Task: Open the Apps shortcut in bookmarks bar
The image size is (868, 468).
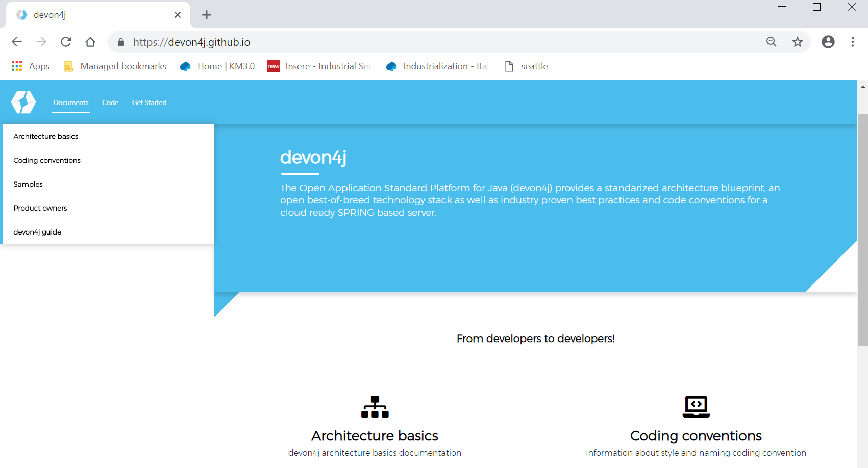Action: (x=31, y=66)
